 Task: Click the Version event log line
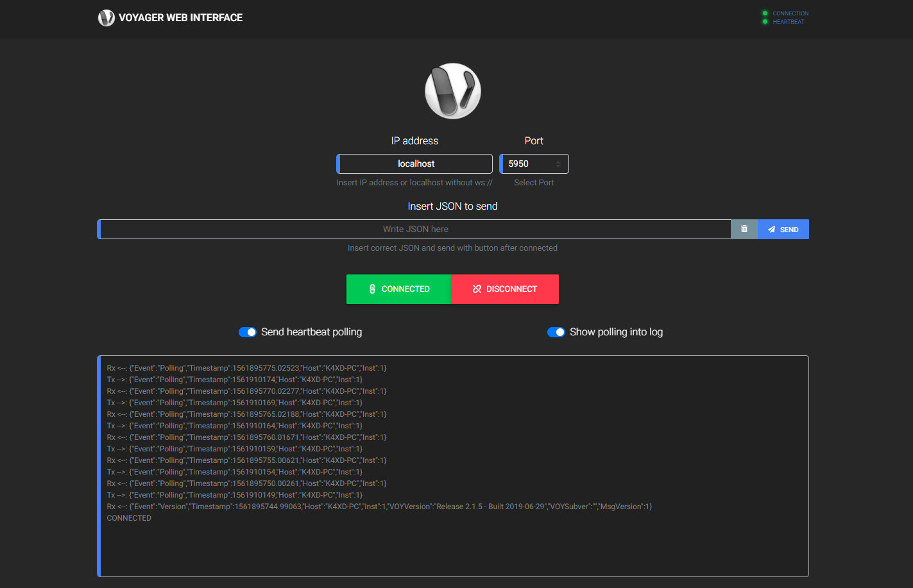pyautogui.click(x=379, y=507)
